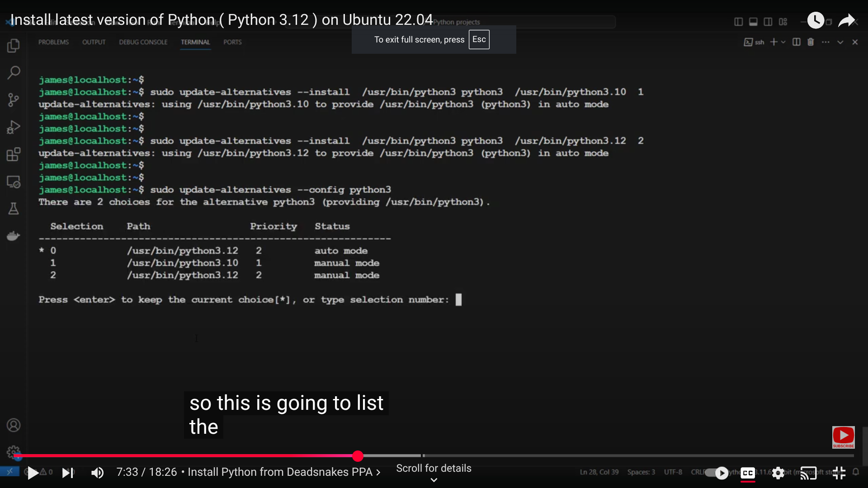Open the Extensions view
This screenshot has height=488, width=868.
[x=14, y=155]
